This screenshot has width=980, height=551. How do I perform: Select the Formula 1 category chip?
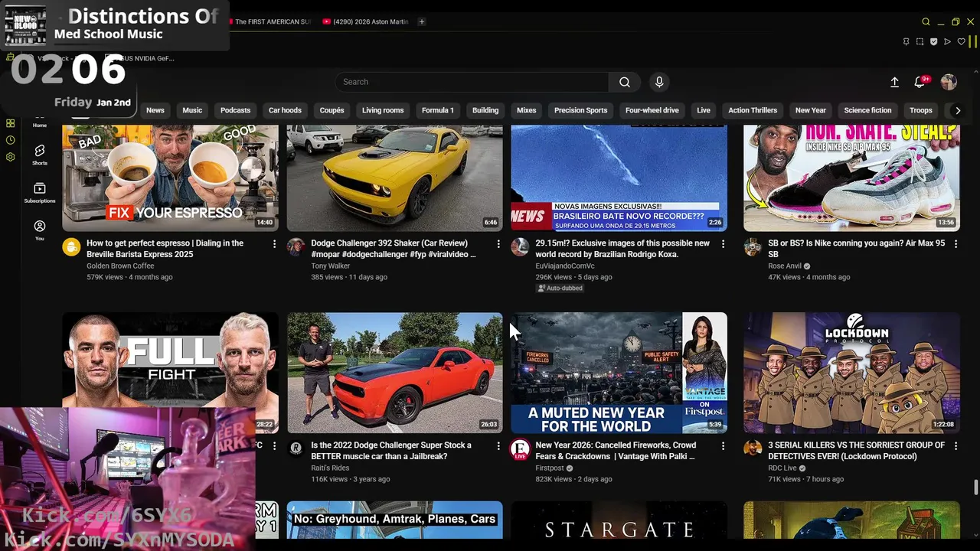click(x=438, y=110)
